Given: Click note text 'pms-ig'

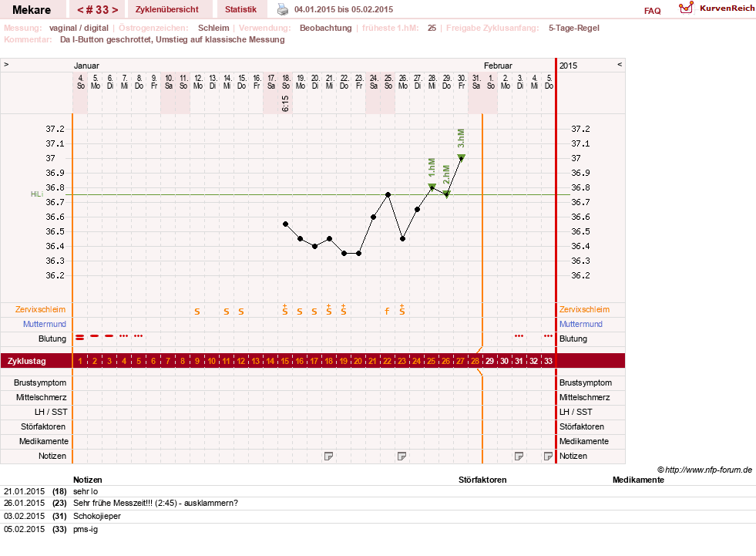Looking at the screenshot, I should click(x=86, y=529).
